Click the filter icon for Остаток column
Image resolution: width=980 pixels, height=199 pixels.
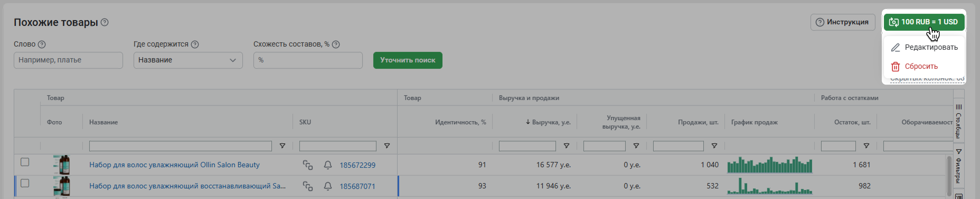pyautogui.click(x=866, y=146)
